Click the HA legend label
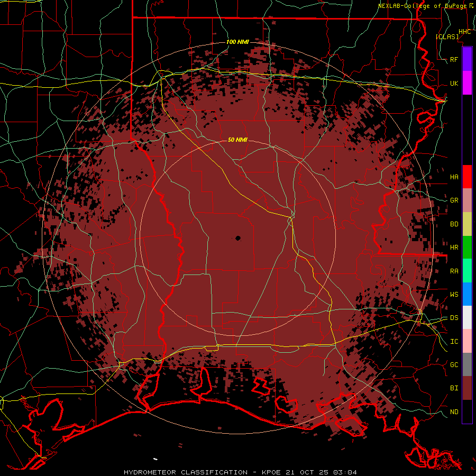The width and height of the screenshot is (476, 476). coord(454,177)
